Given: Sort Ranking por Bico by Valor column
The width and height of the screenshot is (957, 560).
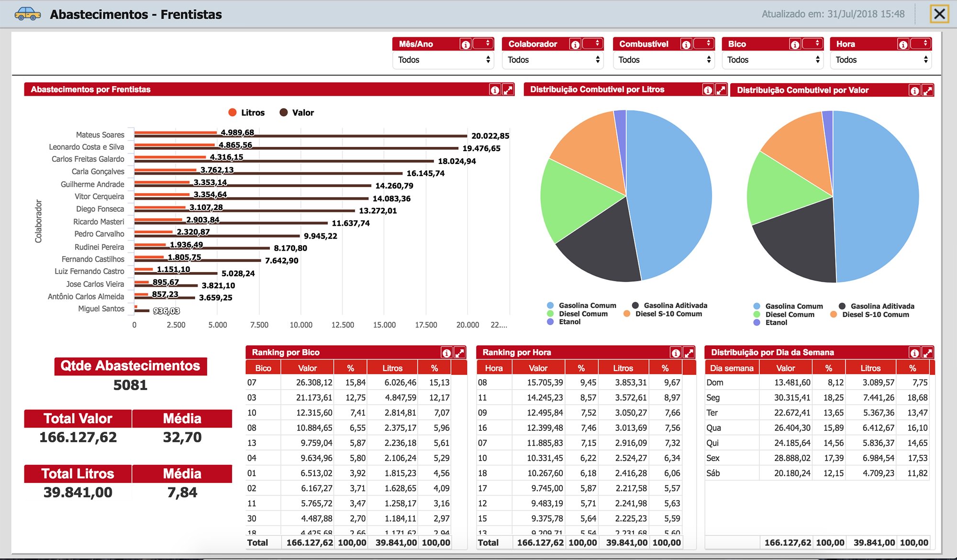Looking at the screenshot, I should click(307, 368).
